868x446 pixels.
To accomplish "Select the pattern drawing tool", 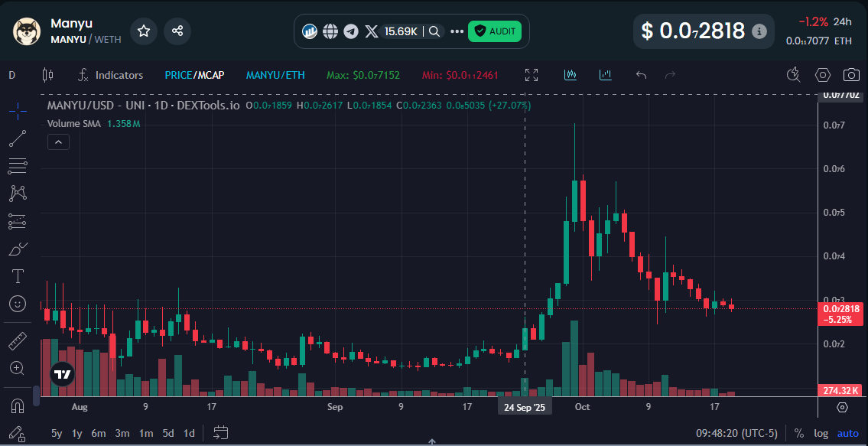I will [x=18, y=194].
